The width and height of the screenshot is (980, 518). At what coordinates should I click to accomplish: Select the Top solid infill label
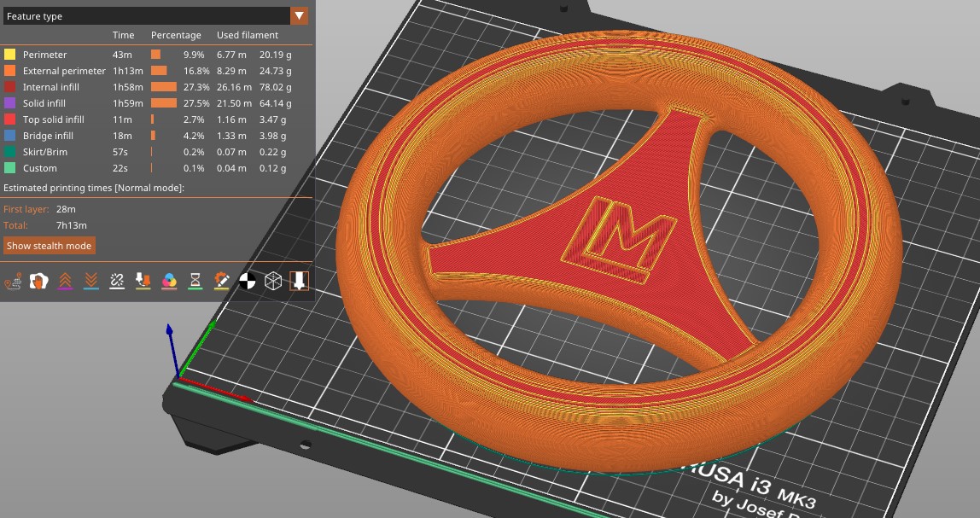coord(54,119)
